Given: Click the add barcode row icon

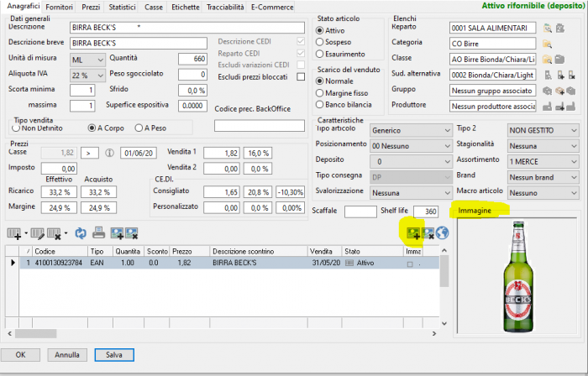Looking at the screenshot, I should [14, 232].
